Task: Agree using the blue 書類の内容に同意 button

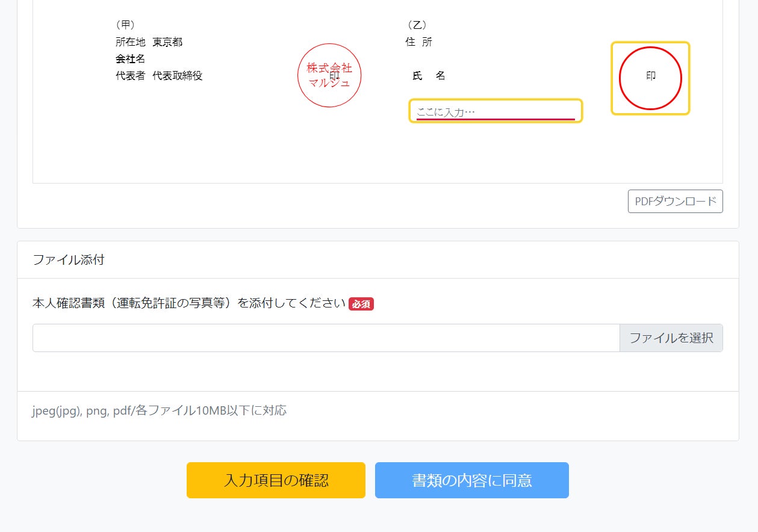Action: (471, 480)
